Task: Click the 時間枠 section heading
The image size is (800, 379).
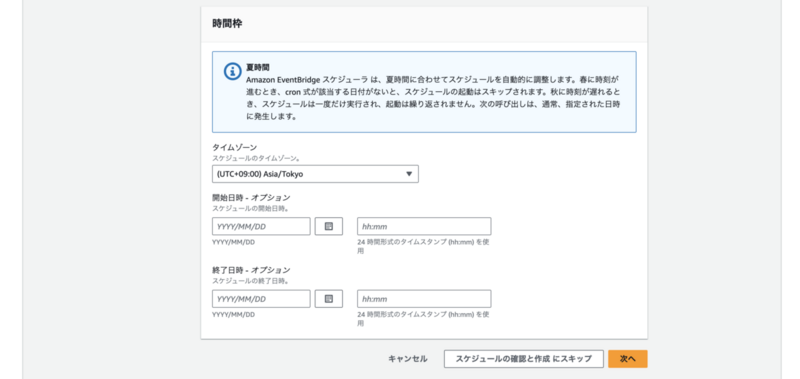Action: tap(227, 24)
